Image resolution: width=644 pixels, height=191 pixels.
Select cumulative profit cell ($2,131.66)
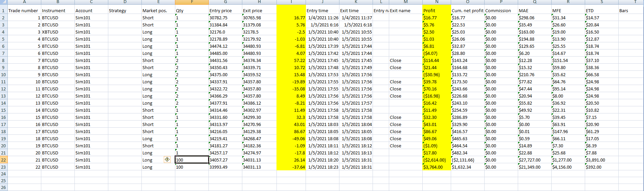(467, 160)
